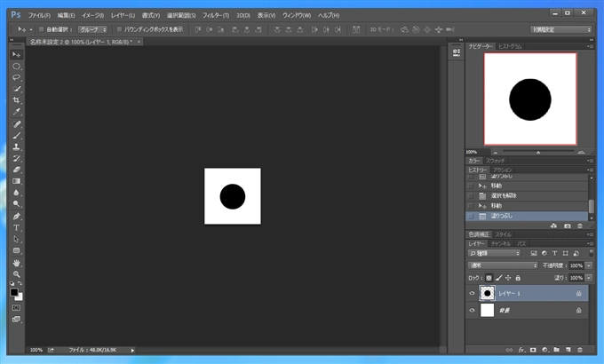Create new snapshot camera icon in History

click(x=568, y=226)
